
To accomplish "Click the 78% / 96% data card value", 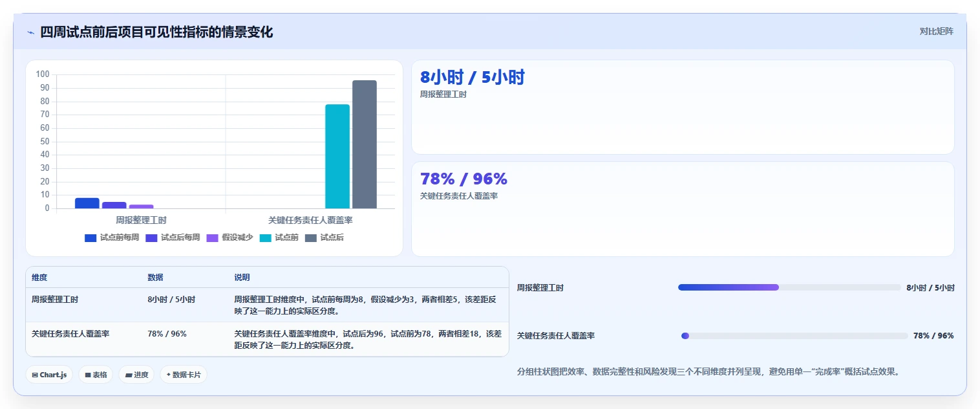I will pyautogui.click(x=463, y=179).
